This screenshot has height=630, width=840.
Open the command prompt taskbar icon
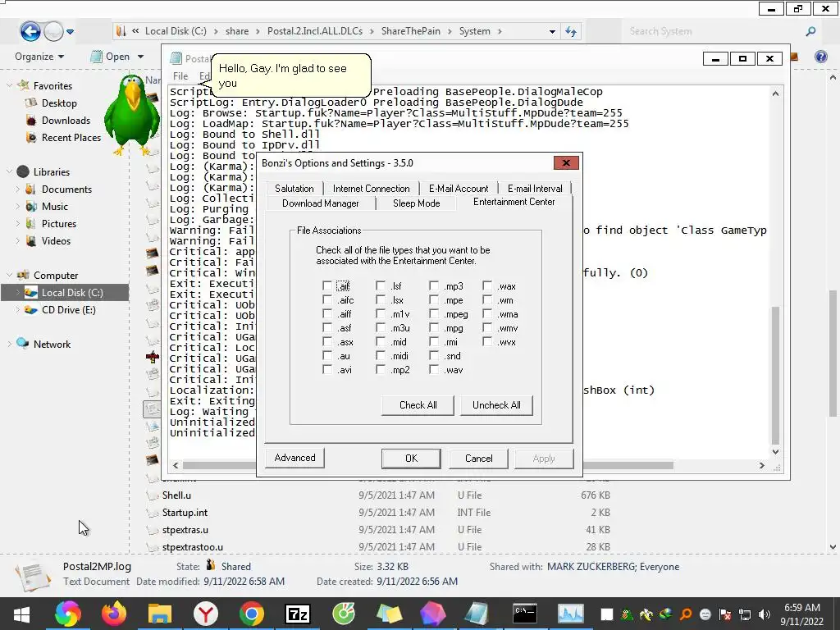tap(524, 614)
